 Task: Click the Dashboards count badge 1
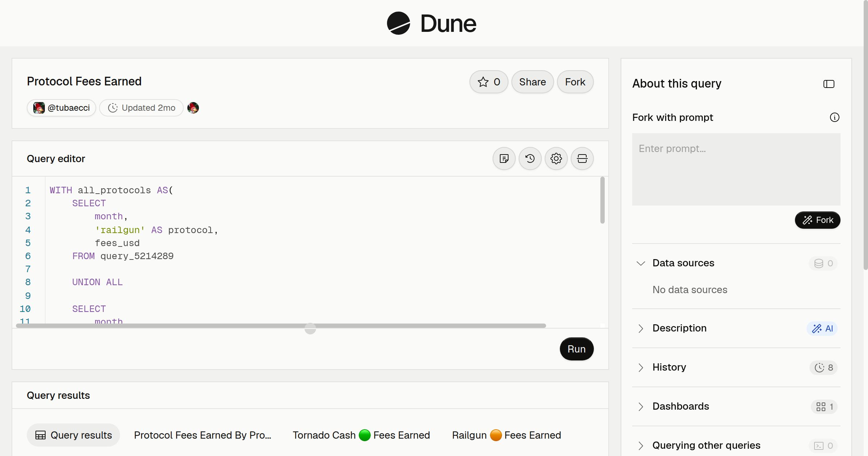pyautogui.click(x=825, y=407)
